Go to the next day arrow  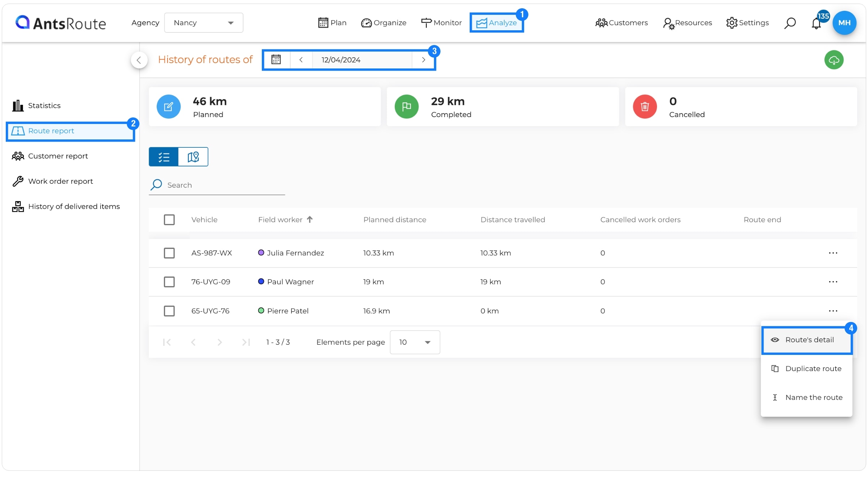click(424, 60)
